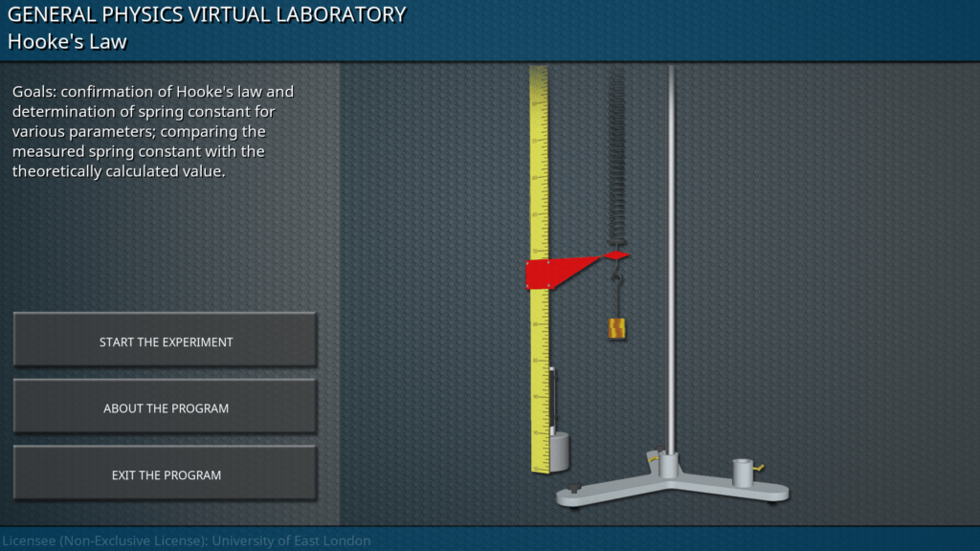Image resolution: width=980 pixels, height=551 pixels.
Task: Click the START THE EXPERIMENT button
Action: pyautogui.click(x=165, y=341)
